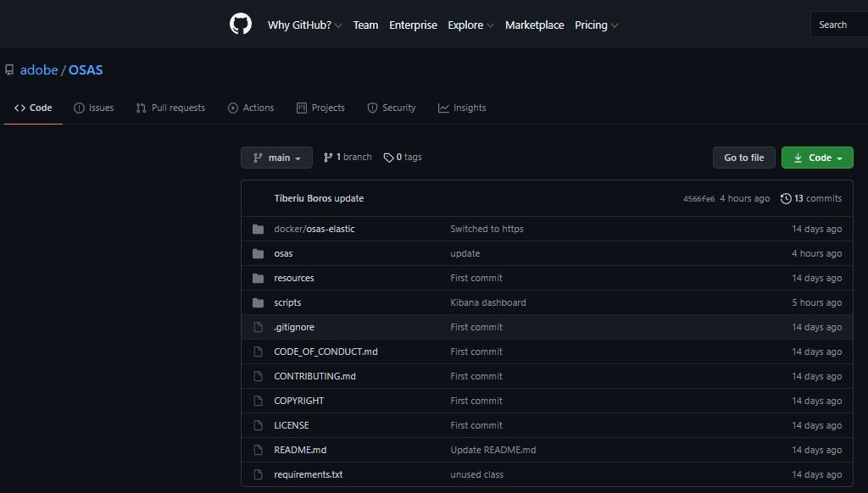Click the file icon next to requirements.txt

tap(258, 474)
